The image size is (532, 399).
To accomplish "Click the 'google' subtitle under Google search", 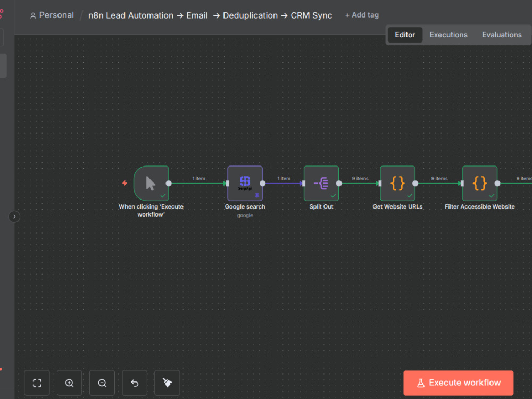I will tap(245, 215).
